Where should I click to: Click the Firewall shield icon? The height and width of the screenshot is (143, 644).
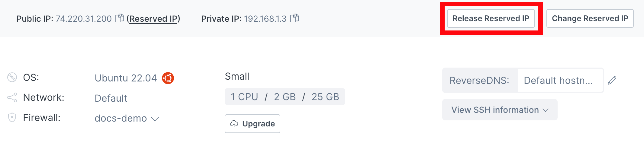(12, 117)
